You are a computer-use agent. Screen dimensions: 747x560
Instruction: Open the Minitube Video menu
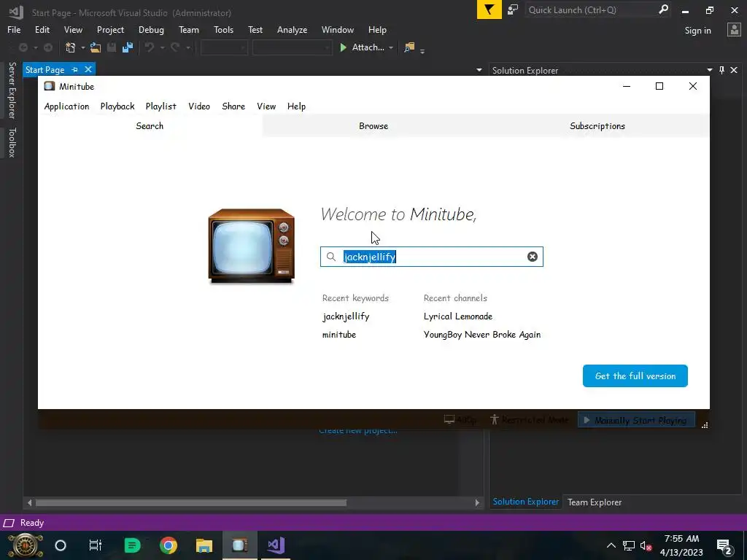(x=199, y=106)
